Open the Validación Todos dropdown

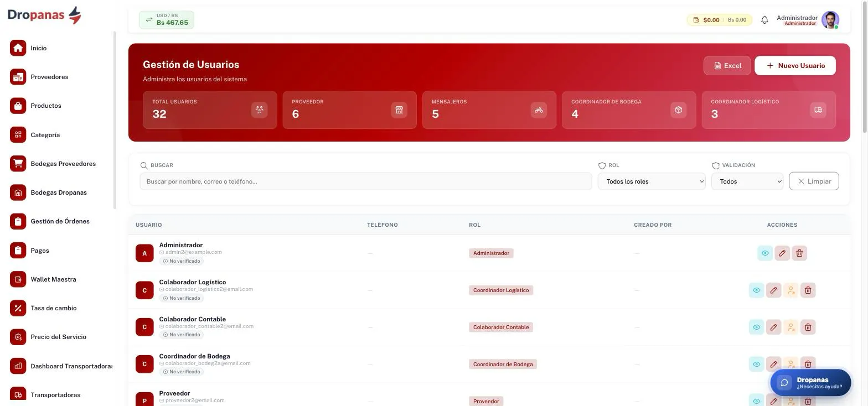[747, 181]
